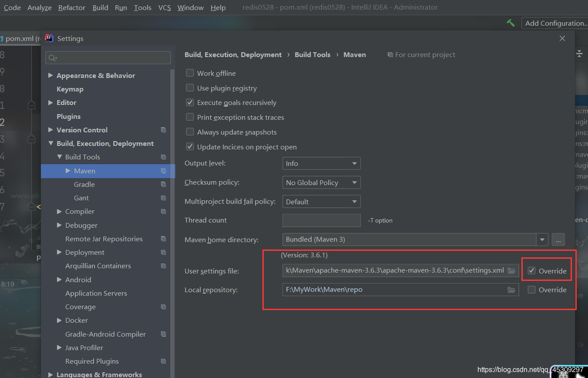Click the search magnifier icon in settings search
The image size is (588, 378).
pyautogui.click(x=52, y=58)
